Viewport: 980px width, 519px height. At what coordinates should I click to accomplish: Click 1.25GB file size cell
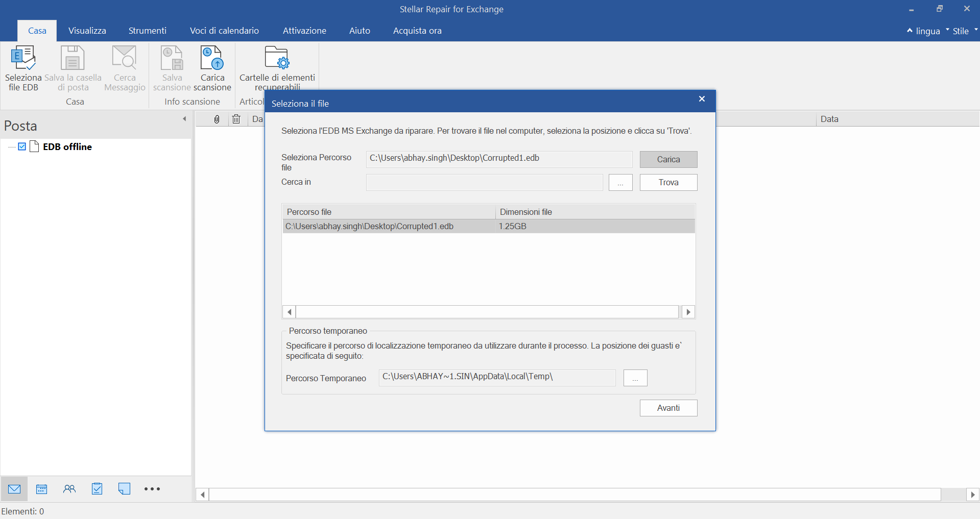click(x=513, y=226)
